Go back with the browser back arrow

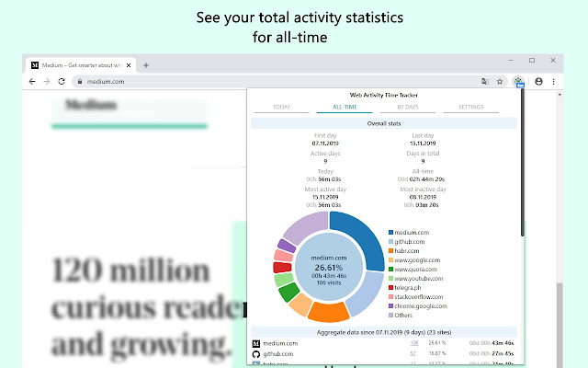[32, 82]
